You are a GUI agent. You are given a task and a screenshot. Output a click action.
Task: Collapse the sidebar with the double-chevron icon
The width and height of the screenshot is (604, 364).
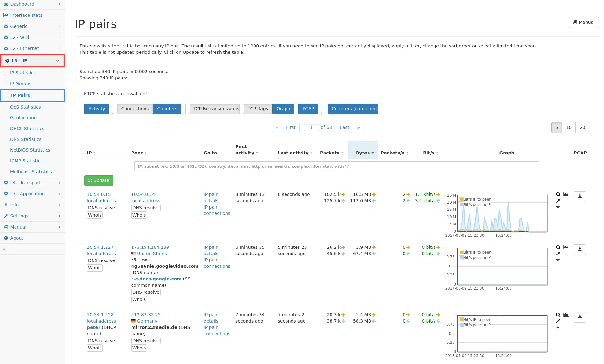[5, 249]
